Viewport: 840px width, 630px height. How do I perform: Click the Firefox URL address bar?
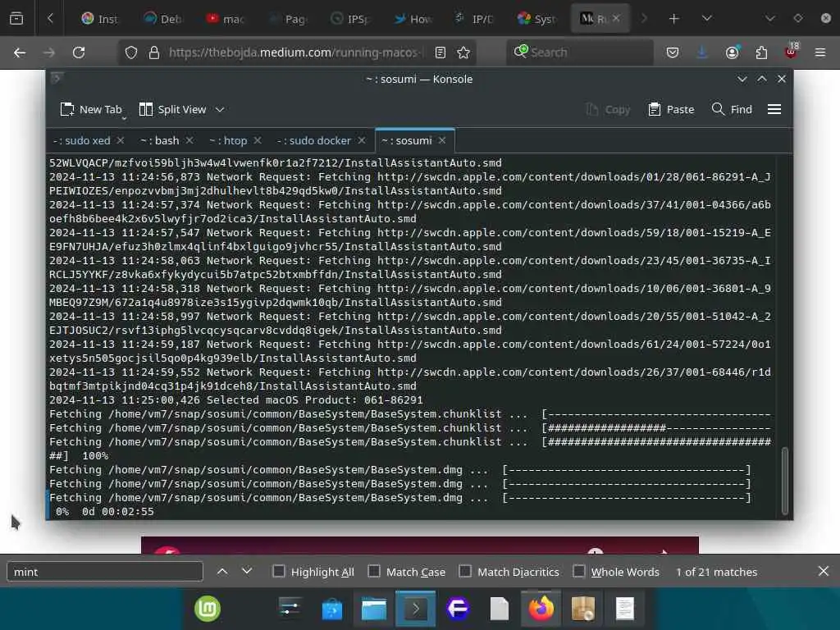pyautogui.click(x=295, y=52)
